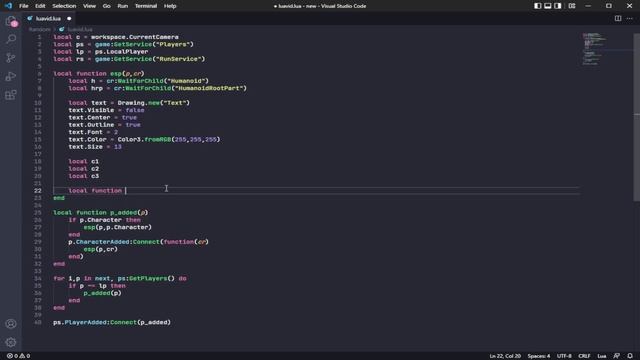
Task: Toggle the Primary Side Bar layout icon
Action: tap(538, 6)
